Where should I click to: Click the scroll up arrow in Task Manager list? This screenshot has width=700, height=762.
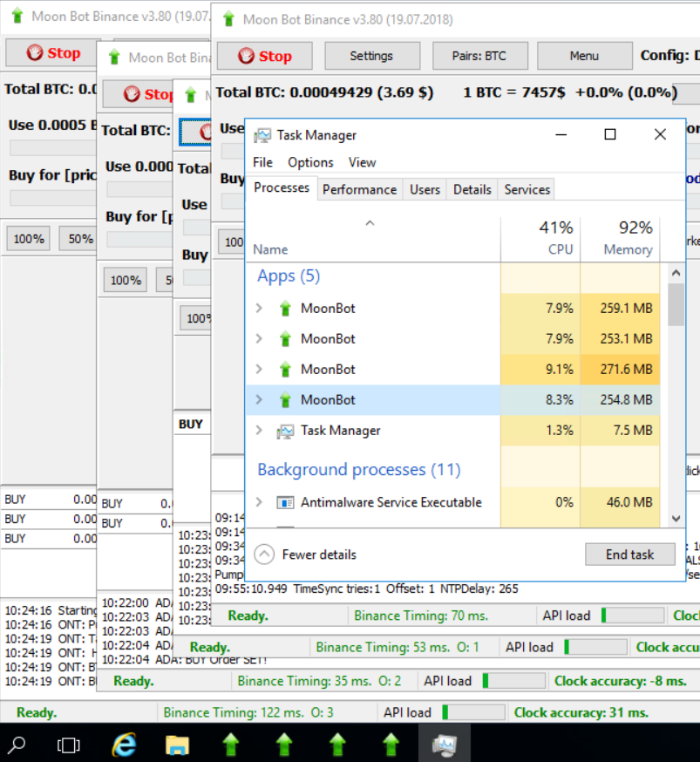coord(676,273)
